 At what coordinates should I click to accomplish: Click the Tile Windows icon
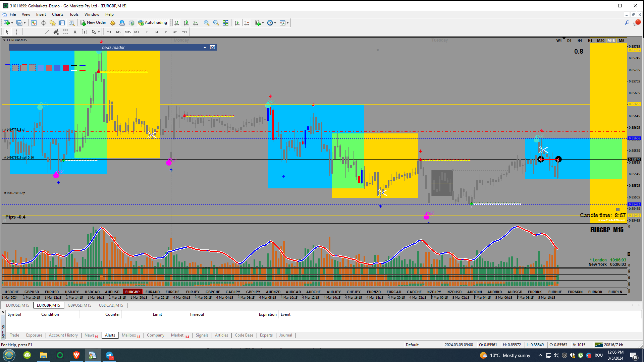click(225, 23)
